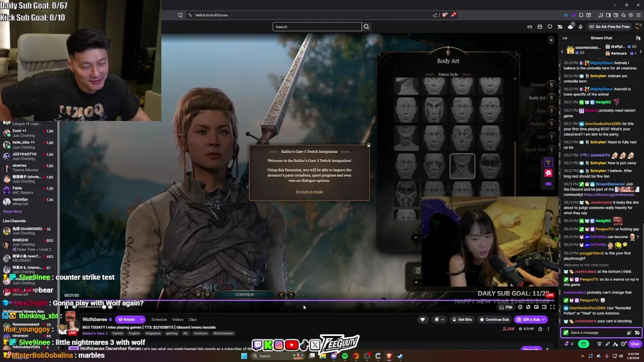644x362 pixels.
Task: Open the browser extensions puzzle icon
Action: (x=581, y=15)
